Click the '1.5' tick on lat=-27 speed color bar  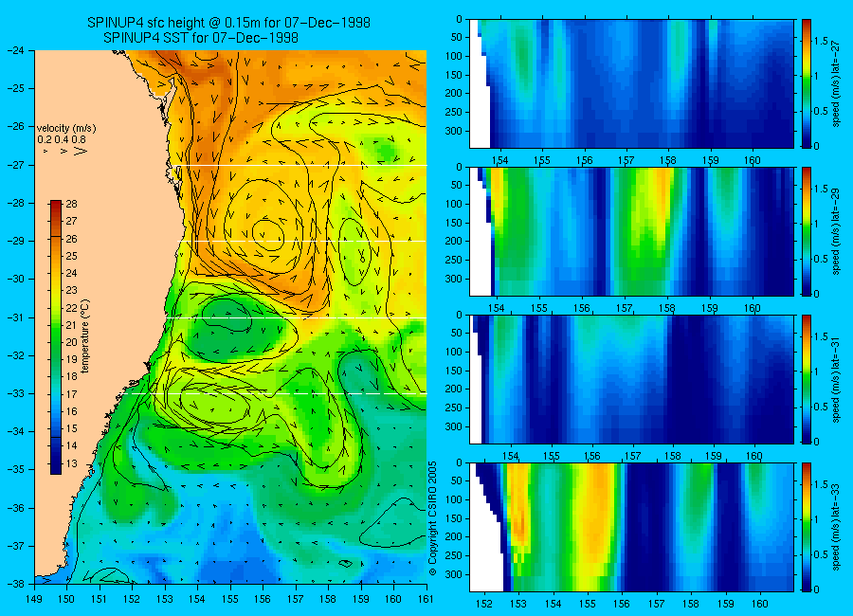pyautogui.click(x=821, y=42)
